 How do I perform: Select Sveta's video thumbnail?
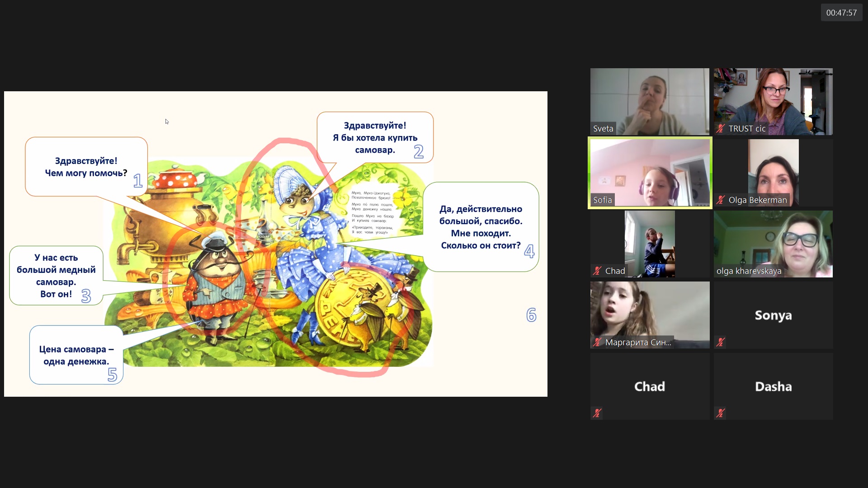tap(650, 101)
